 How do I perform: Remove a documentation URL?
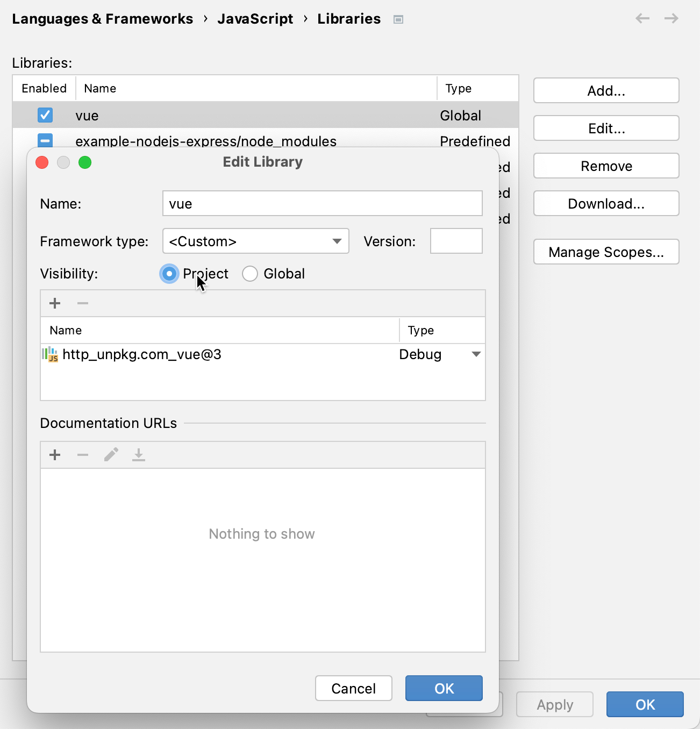tap(82, 455)
